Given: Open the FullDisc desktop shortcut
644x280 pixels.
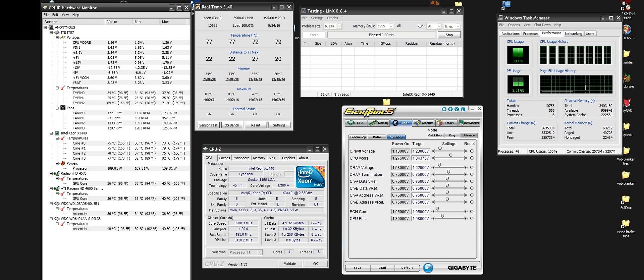Looking at the screenshot, I should click(626, 200).
